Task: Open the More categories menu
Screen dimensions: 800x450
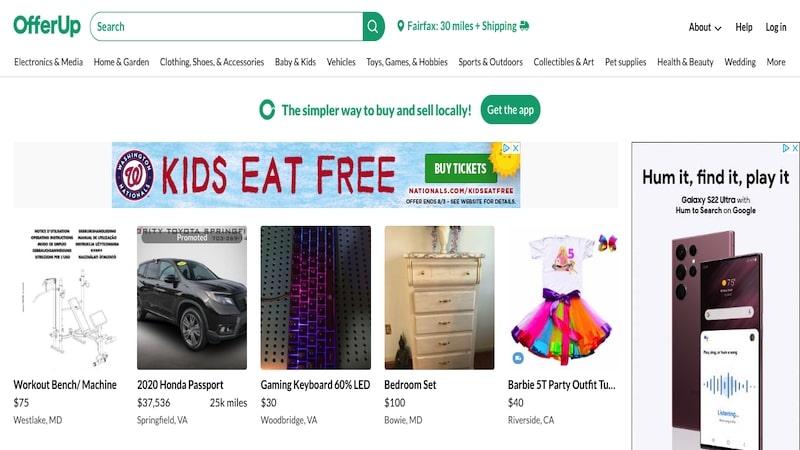Action: (776, 62)
